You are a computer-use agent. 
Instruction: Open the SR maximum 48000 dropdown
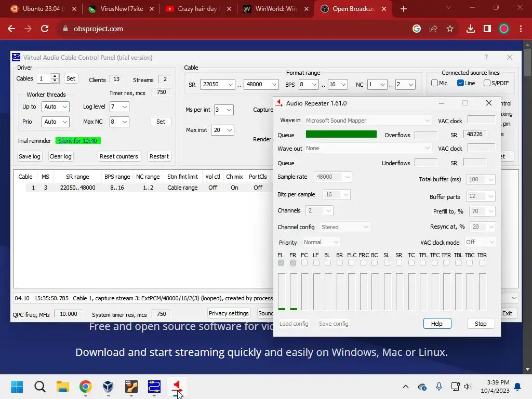(x=261, y=84)
